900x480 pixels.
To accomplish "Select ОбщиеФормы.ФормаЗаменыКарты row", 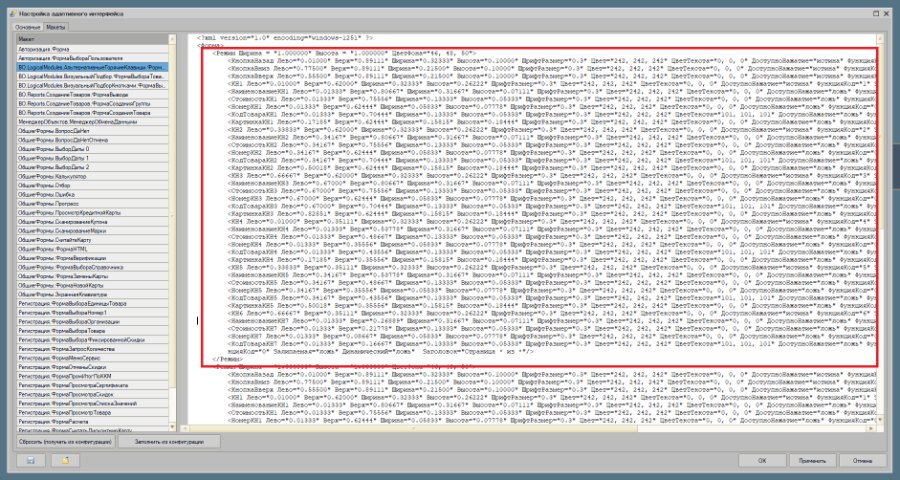I will (92, 276).
